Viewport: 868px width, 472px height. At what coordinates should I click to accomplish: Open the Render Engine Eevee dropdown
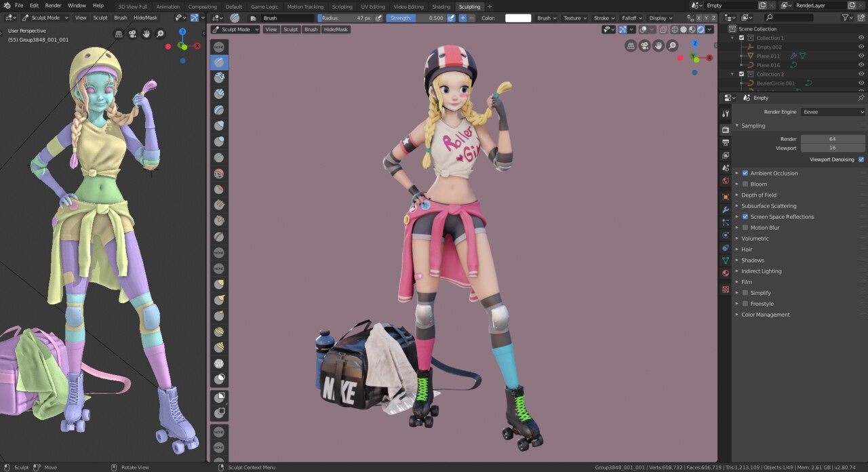coord(833,112)
